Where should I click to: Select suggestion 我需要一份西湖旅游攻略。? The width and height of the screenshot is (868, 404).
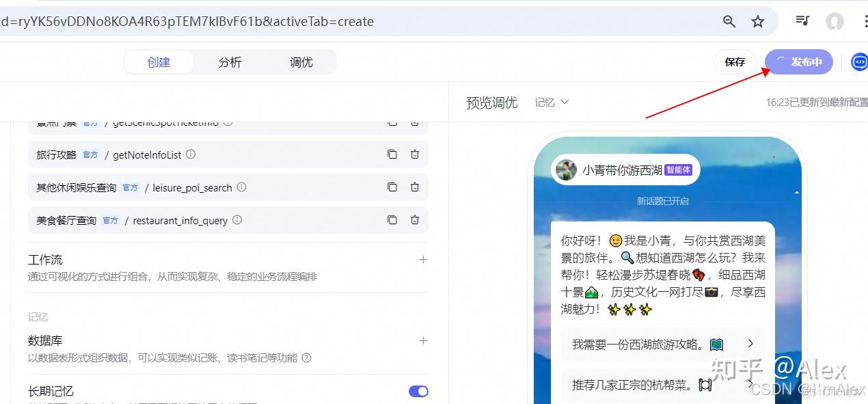click(x=662, y=344)
